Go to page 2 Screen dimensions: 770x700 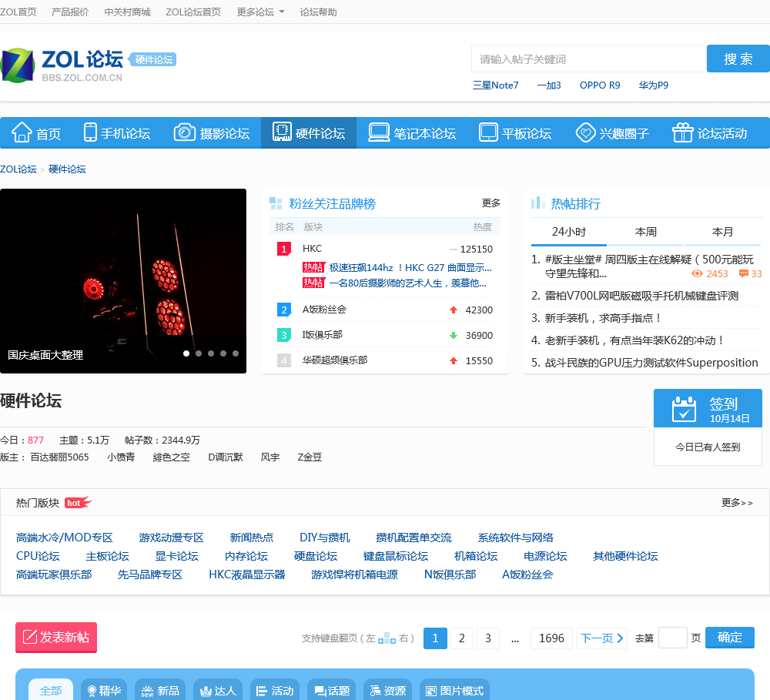pos(461,638)
